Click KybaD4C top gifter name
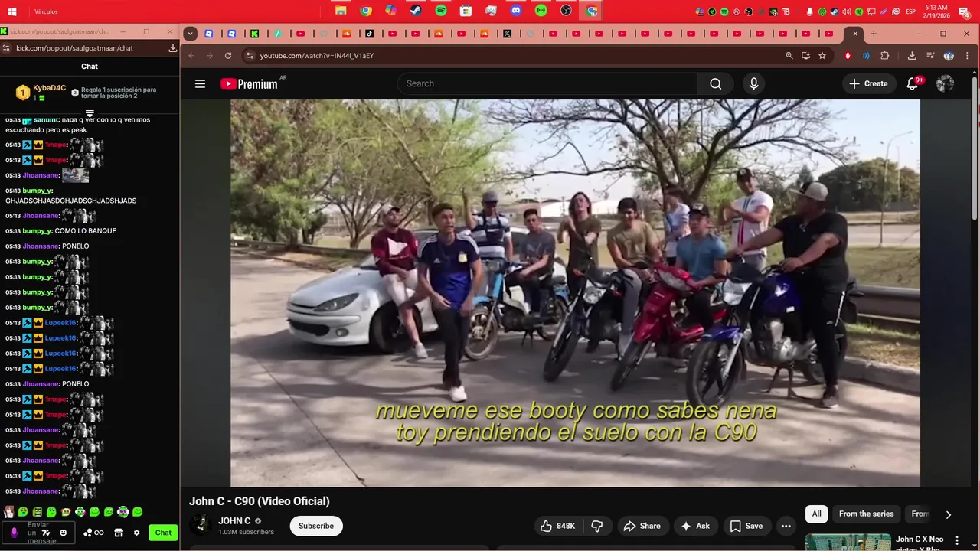 pyautogui.click(x=49, y=89)
